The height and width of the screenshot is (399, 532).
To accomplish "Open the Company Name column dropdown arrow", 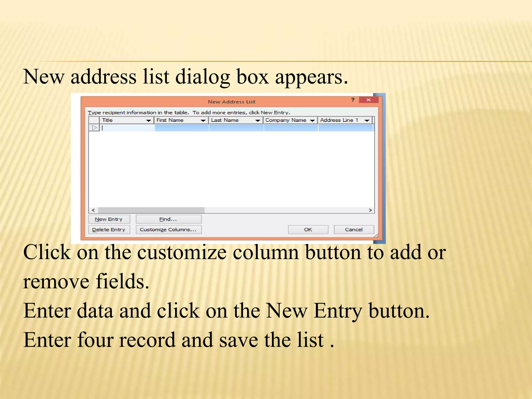I will (x=312, y=121).
